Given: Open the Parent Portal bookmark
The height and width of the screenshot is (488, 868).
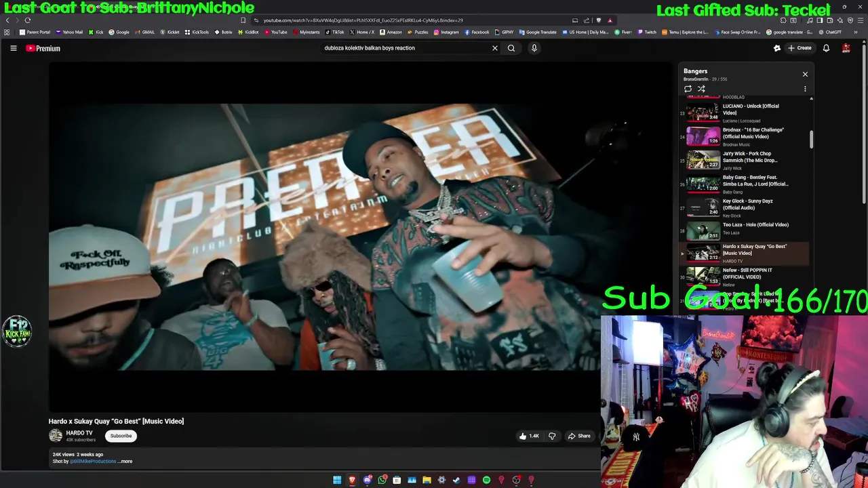Looking at the screenshot, I should [x=35, y=32].
